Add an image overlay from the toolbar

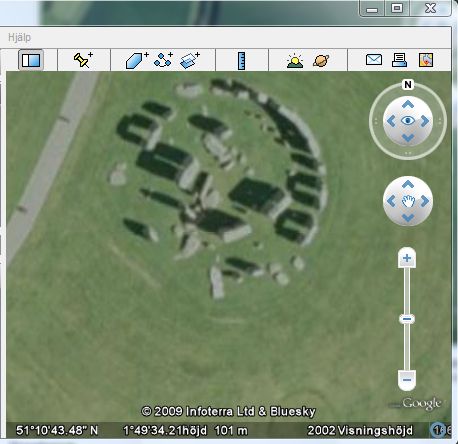pyautogui.click(x=190, y=60)
